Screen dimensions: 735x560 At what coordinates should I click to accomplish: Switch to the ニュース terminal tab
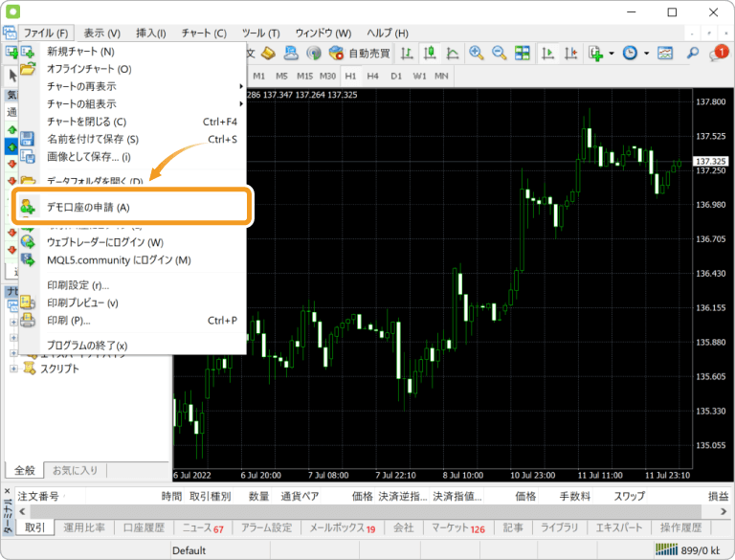pyautogui.click(x=203, y=528)
